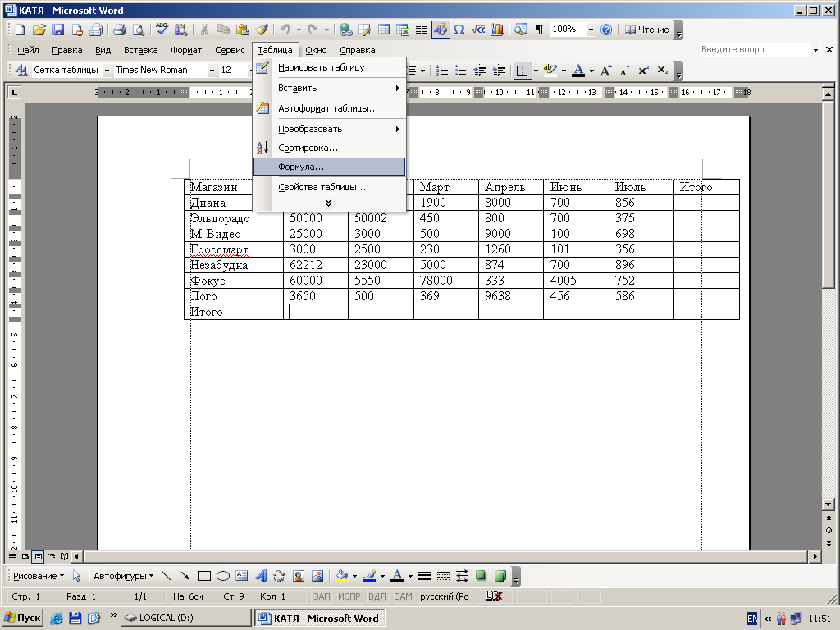
Task: Decrease the paragraph indent
Action: click(480, 71)
